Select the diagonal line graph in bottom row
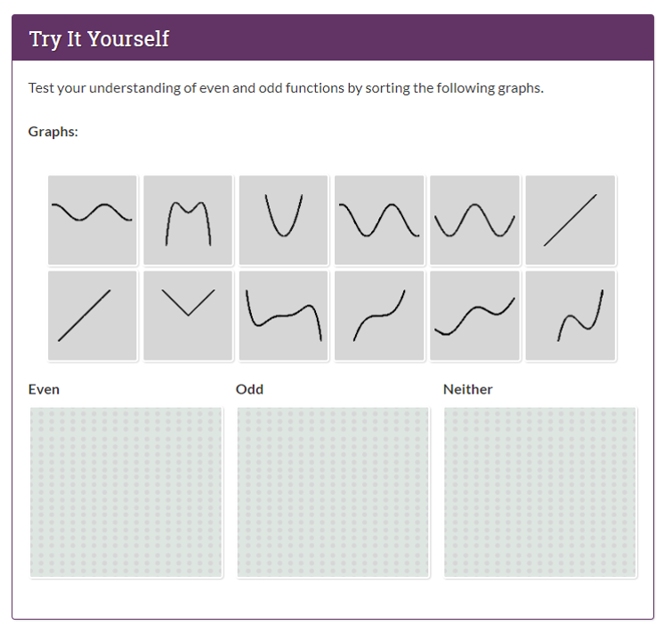This screenshot has height=633, width=672. (93, 316)
